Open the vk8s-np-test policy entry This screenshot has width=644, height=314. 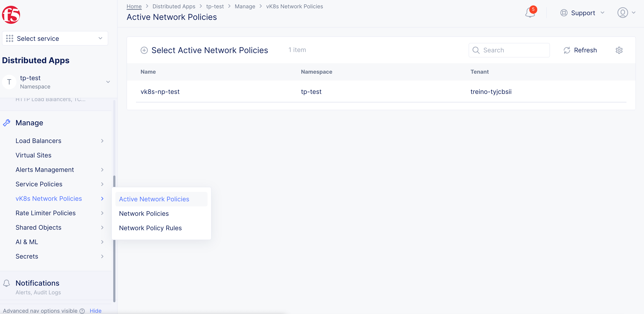click(160, 92)
